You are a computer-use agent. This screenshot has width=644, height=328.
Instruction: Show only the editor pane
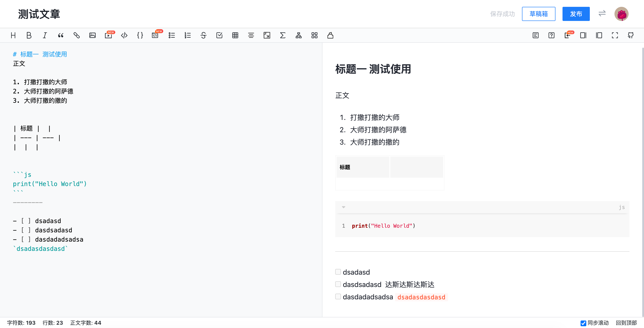(x=583, y=35)
